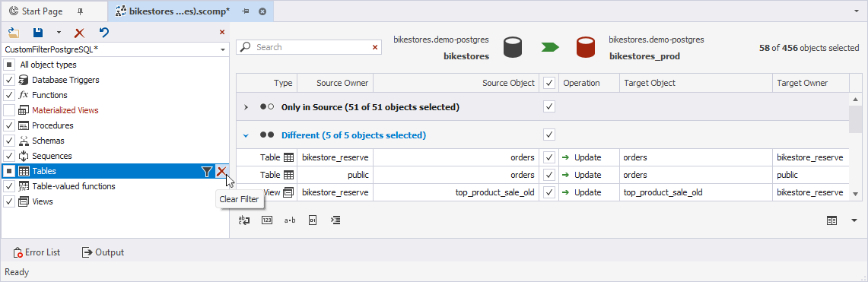Click the red X delete filter icon

point(79,33)
